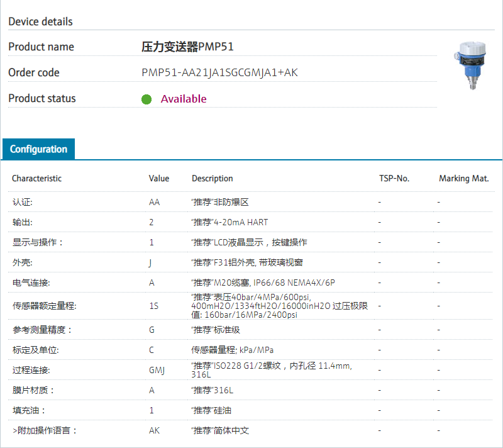Click the Available product status text
503x448 pixels.
[x=183, y=99]
